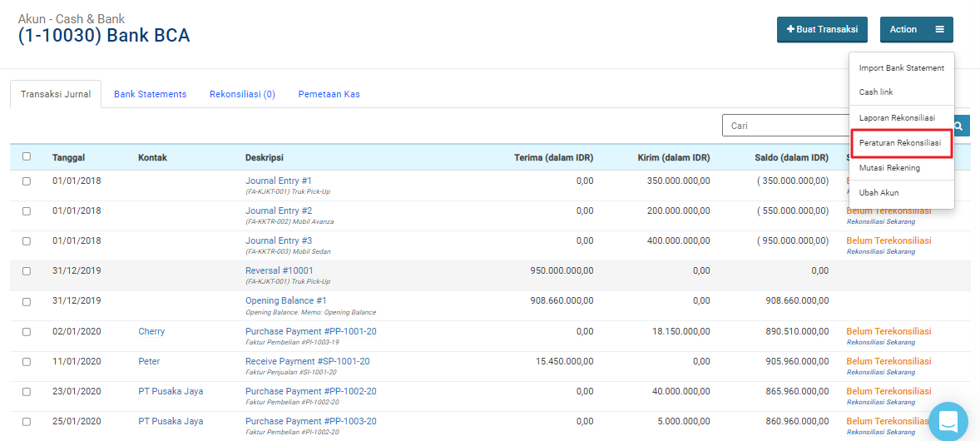The width and height of the screenshot is (980, 441).
Task: Click the 18.150.000,00 Kirim amount
Action: (681, 331)
